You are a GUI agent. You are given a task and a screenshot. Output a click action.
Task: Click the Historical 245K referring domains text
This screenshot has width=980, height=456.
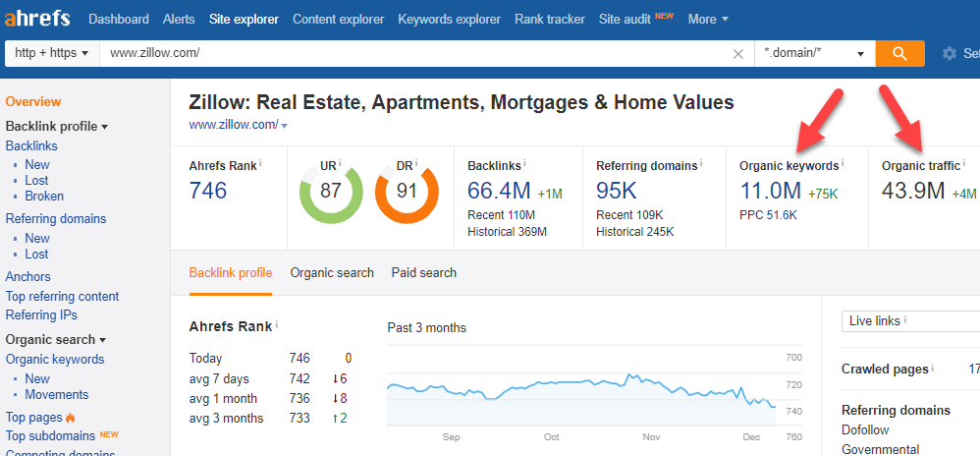pyautogui.click(x=635, y=232)
